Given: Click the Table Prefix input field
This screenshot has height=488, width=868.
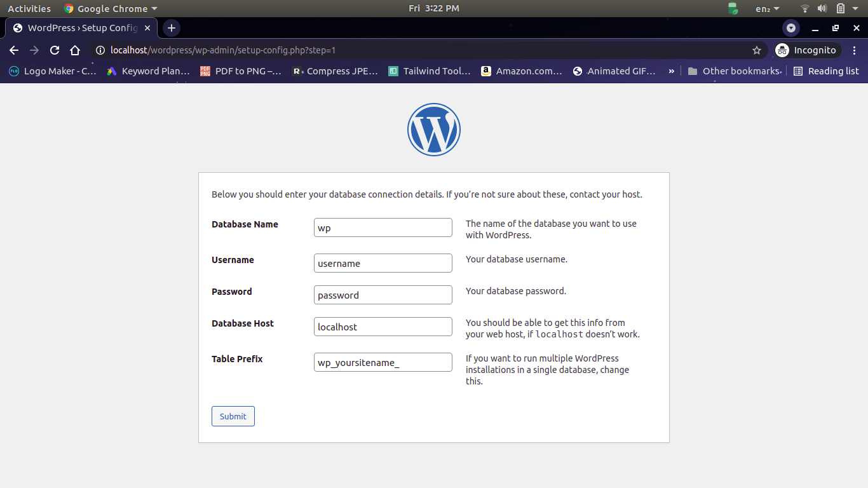Looking at the screenshot, I should pyautogui.click(x=383, y=362).
